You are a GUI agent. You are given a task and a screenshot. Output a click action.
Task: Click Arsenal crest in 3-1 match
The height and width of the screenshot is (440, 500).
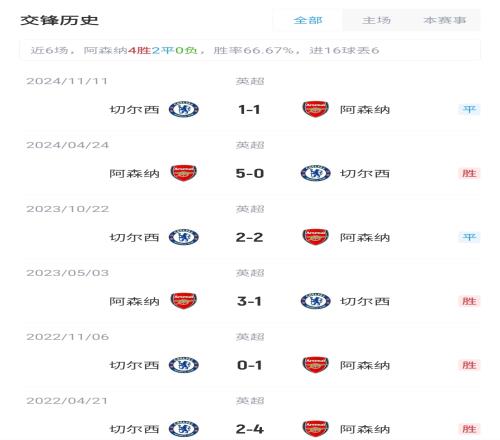tap(184, 301)
